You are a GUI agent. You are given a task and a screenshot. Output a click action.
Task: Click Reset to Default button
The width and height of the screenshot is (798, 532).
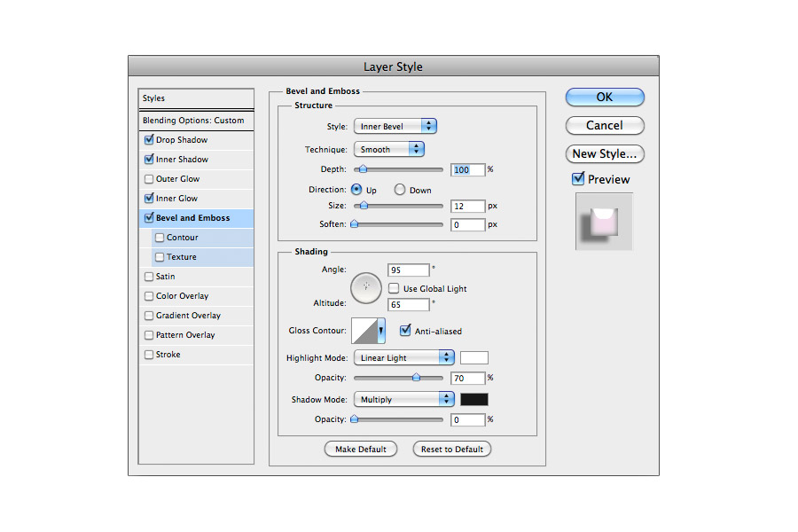click(x=452, y=449)
